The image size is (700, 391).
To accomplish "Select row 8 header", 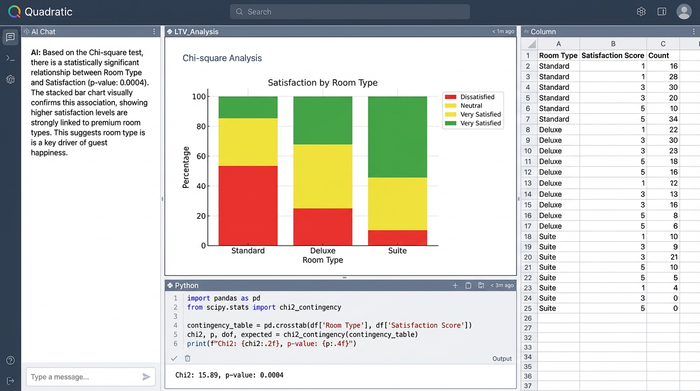I will [x=529, y=130].
